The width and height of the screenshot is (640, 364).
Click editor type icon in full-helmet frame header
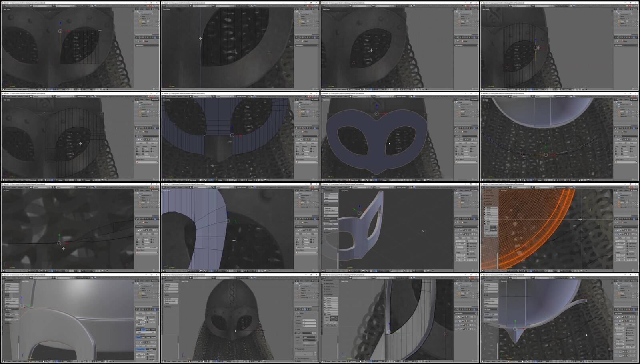click(164, 278)
